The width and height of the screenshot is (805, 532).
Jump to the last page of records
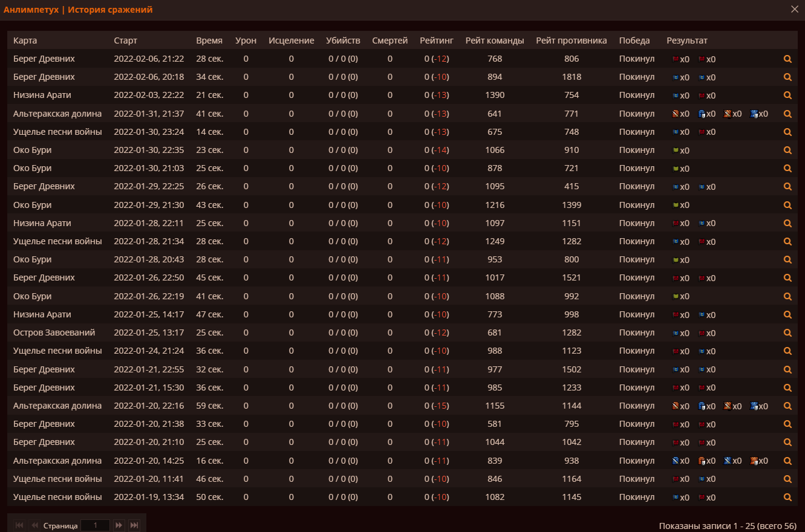(x=134, y=525)
